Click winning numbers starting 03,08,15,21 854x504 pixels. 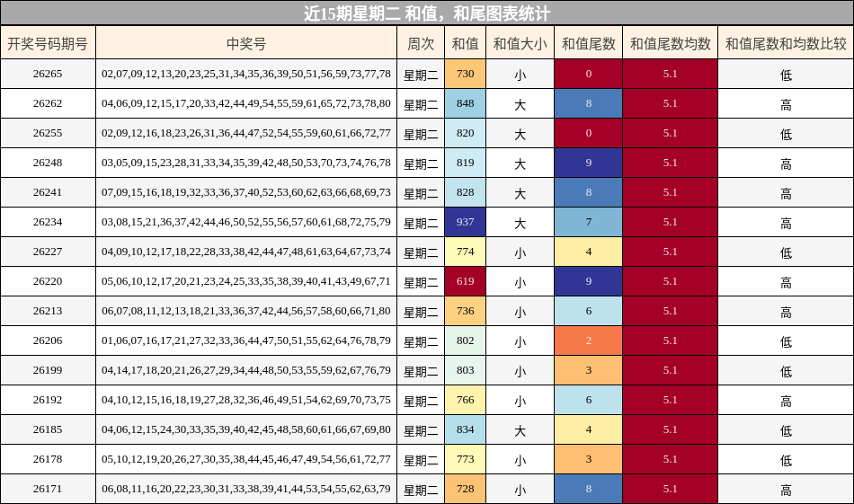246,222
